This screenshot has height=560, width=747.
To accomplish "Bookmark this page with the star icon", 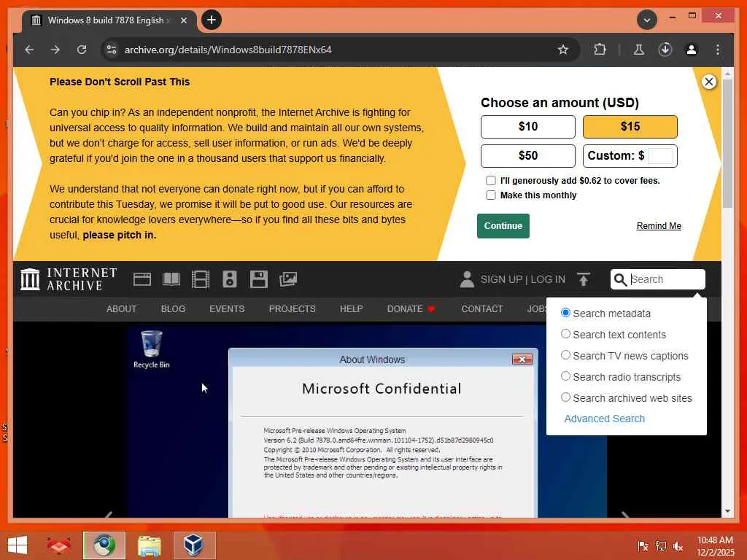I will coord(562,50).
